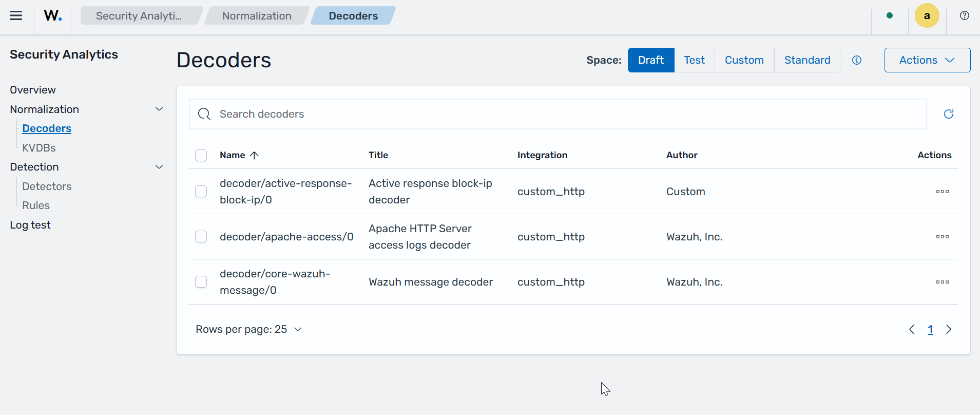This screenshot has height=415, width=980.
Task: Click custom_http in apache-access row
Action: click(x=551, y=237)
